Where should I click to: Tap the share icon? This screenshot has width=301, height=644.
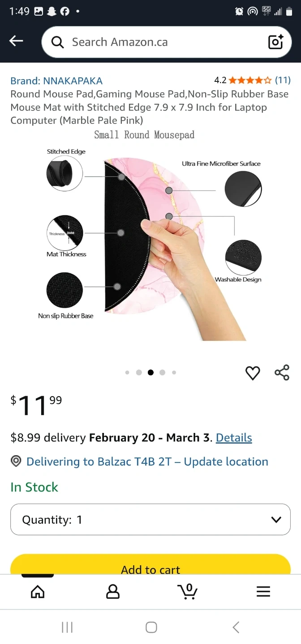point(282,373)
